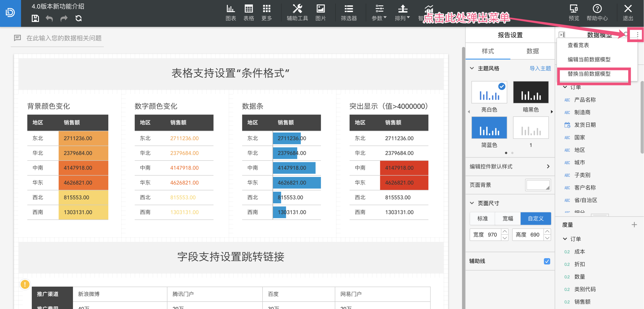644x309 pixels.
Task: Select the 标准 page size option
Action: tap(482, 219)
